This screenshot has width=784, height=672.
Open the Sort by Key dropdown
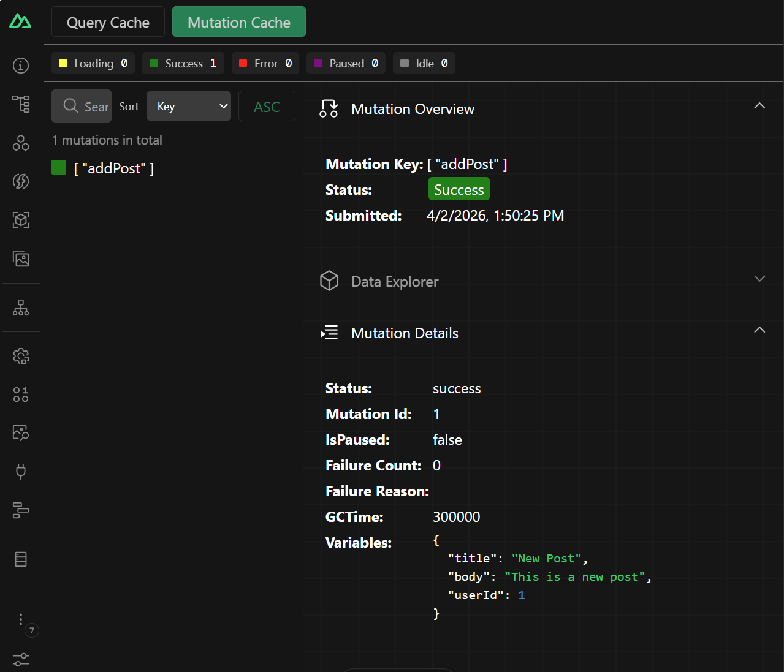coord(189,106)
